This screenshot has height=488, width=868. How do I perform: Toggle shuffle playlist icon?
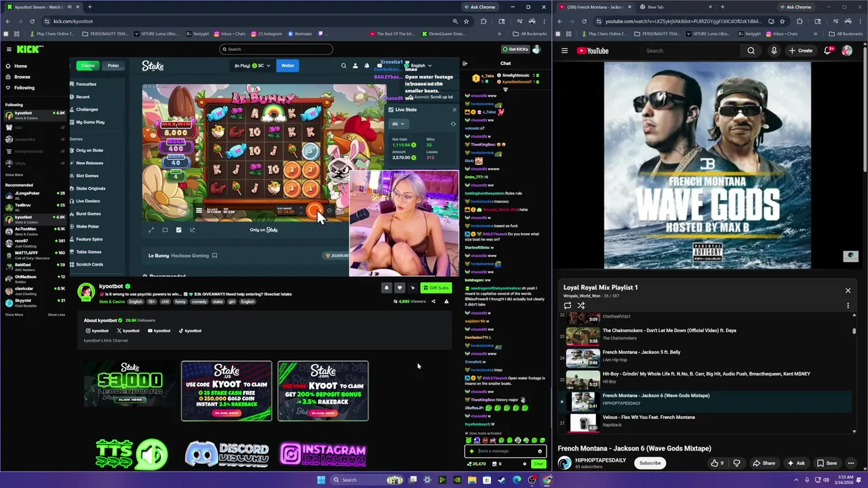[x=581, y=306]
